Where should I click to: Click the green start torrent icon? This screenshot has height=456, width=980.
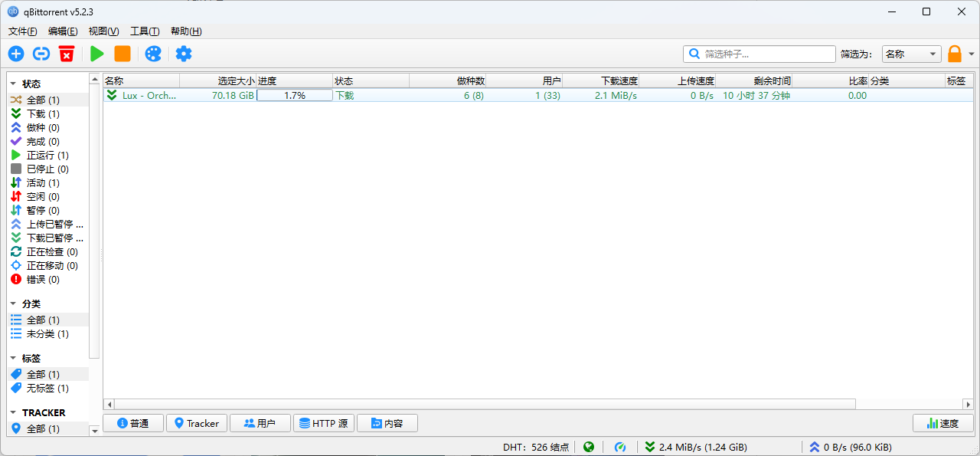pyautogui.click(x=97, y=54)
